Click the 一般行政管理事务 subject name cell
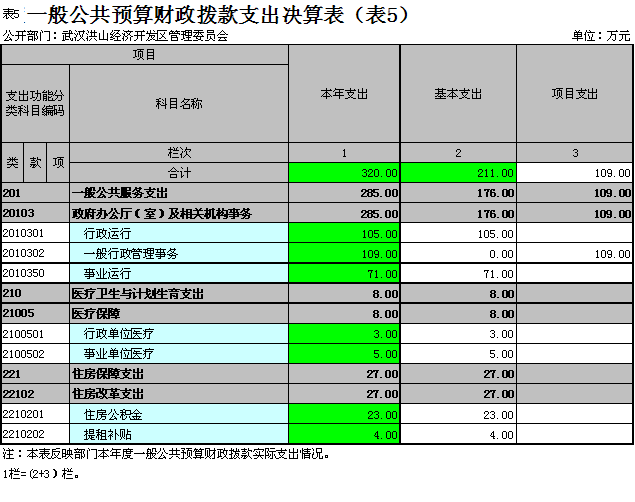Image resolution: width=635 pixels, height=502 pixels. (178, 253)
